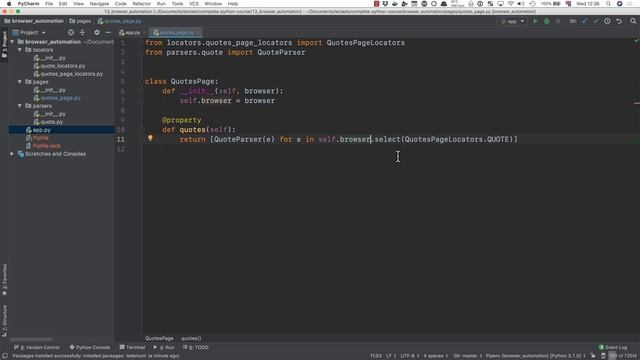
Task: Open the Project view selector dropdown
Action: pyautogui.click(x=29, y=32)
